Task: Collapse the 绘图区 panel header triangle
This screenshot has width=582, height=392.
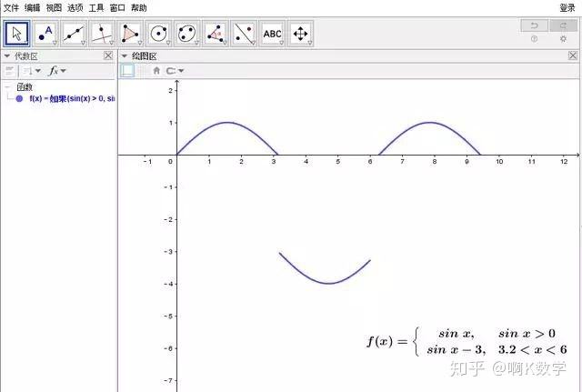Action: (x=125, y=56)
